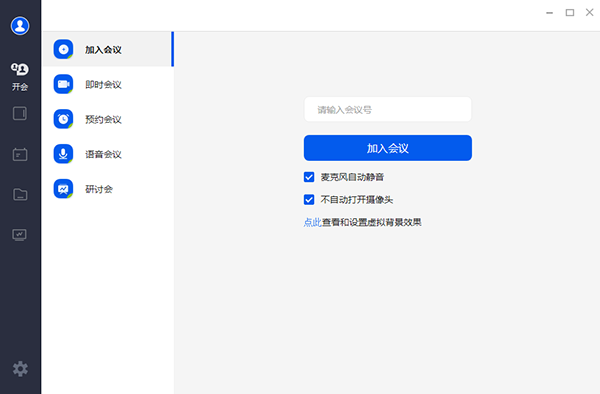Image resolution: width=600 pixels, height=394 pixels.
Task: Uncheck 麦克风自动静音 checkbox
Action: [309, 177]
